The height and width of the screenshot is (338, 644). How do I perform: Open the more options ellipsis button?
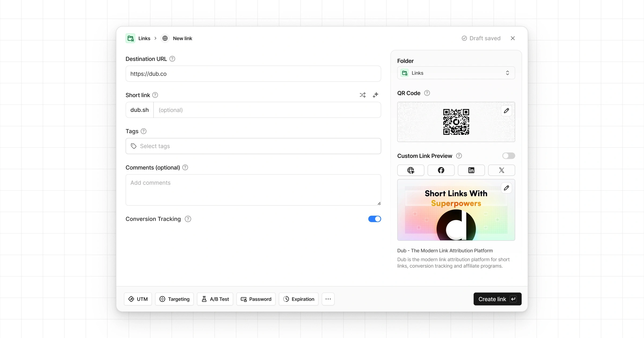(328, 299)
